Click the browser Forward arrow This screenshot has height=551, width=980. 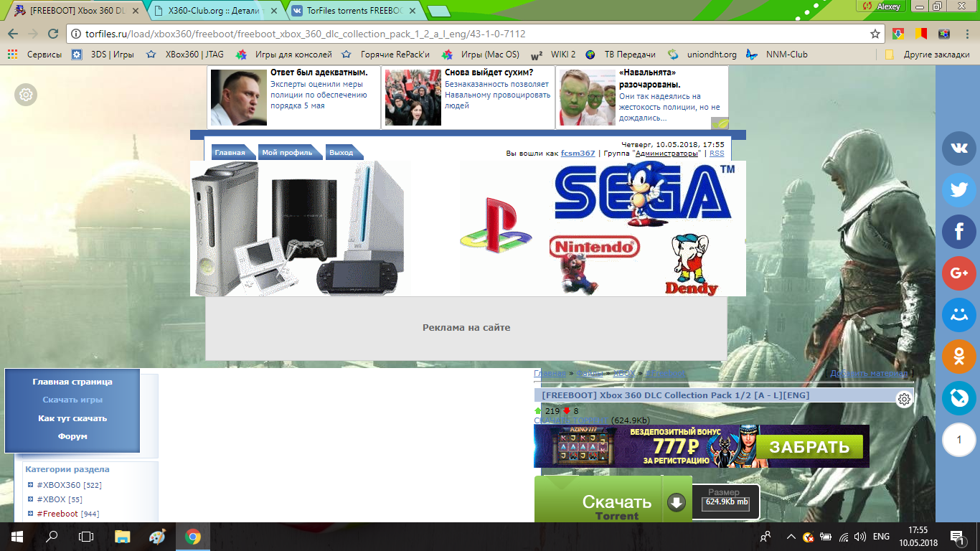click(x=32, y=34)
